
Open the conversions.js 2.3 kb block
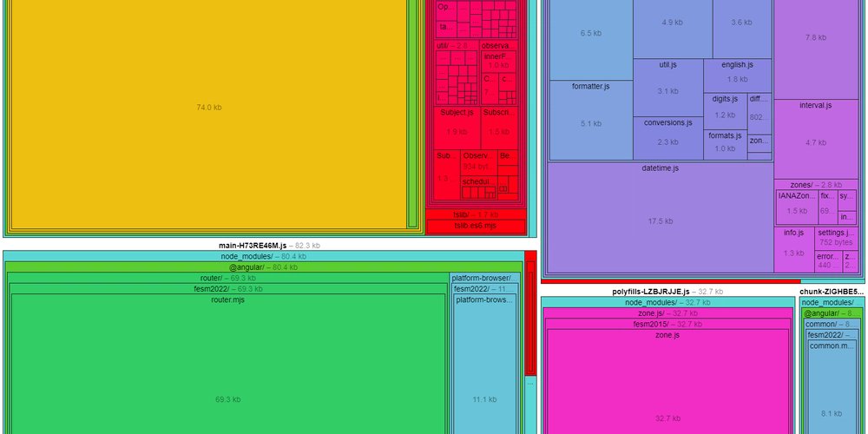[x=668, y=138]
